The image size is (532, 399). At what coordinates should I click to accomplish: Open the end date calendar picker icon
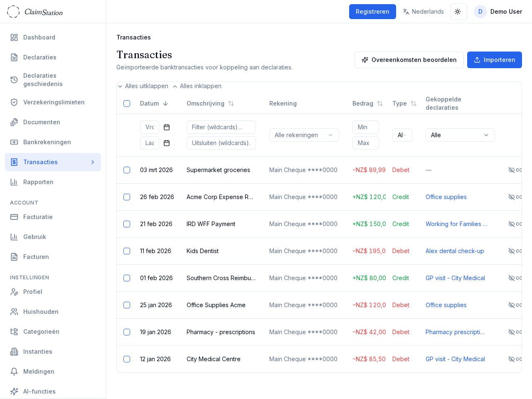click(x=167, y=143)
